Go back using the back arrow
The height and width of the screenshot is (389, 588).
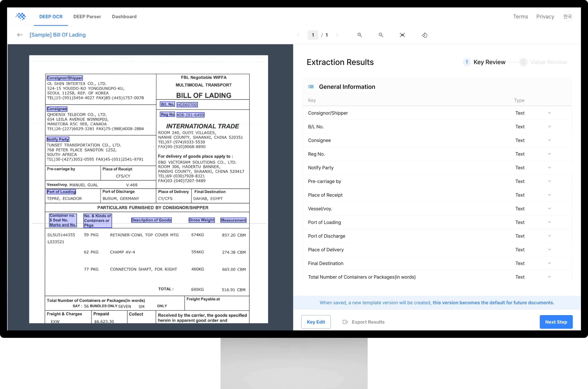(20, 35)
